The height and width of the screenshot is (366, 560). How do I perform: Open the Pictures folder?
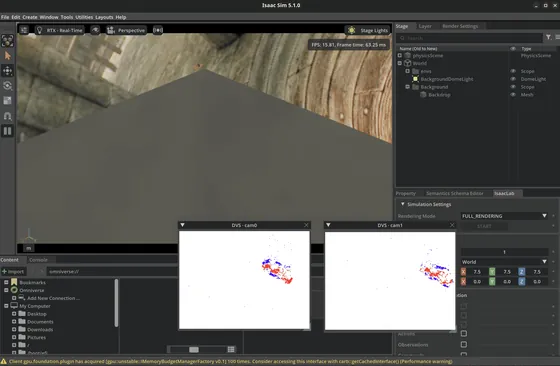(36, 337)
